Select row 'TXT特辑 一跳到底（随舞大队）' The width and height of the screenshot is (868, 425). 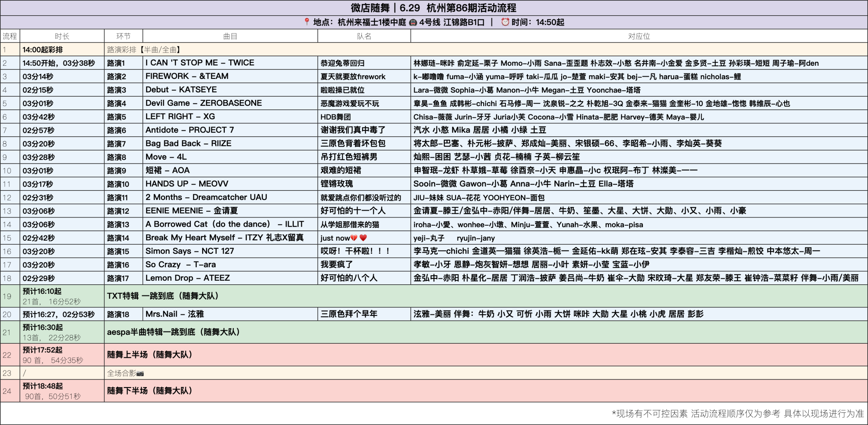coord(486,296)
